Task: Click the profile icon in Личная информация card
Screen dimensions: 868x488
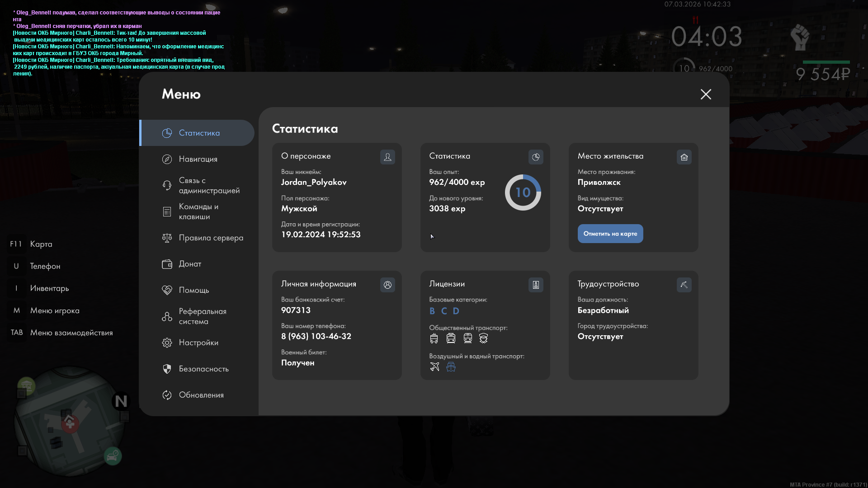Action: pos(387,285)
